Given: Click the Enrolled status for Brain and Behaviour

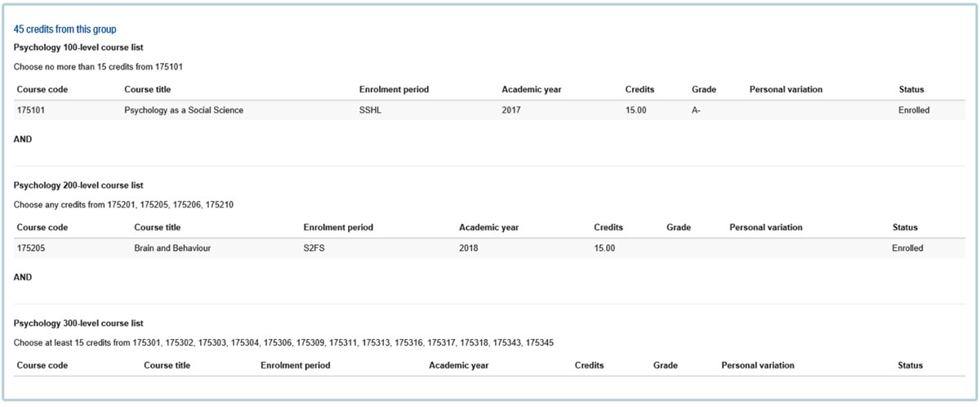Looking at the screenshot, I should point(907,248).
